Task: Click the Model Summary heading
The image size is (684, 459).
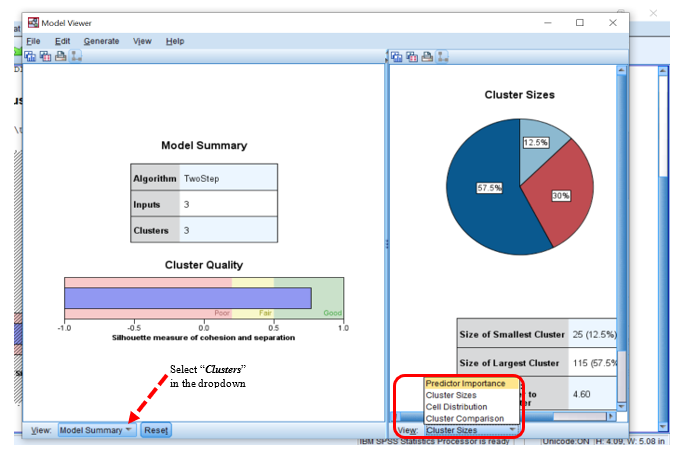Action: click(x=204, y=145)
